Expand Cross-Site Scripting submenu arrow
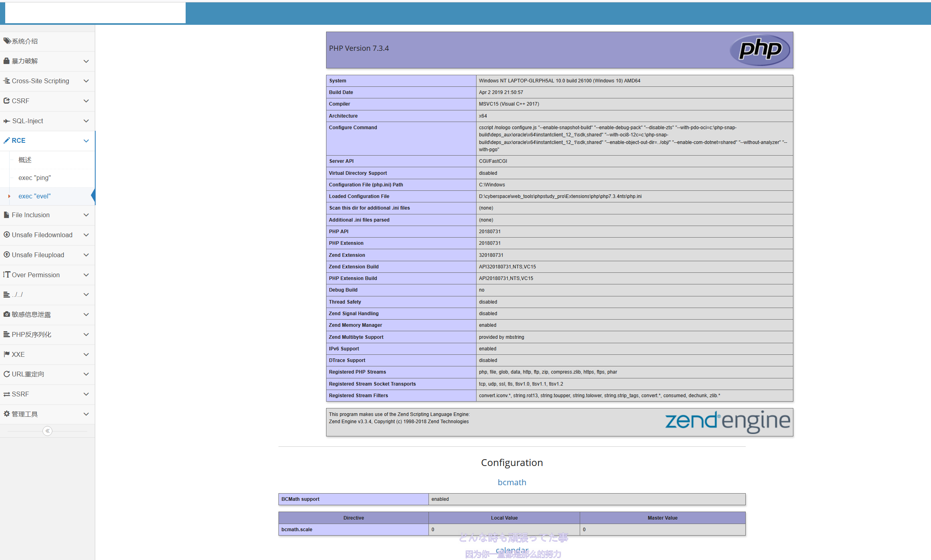 (86, 81)
